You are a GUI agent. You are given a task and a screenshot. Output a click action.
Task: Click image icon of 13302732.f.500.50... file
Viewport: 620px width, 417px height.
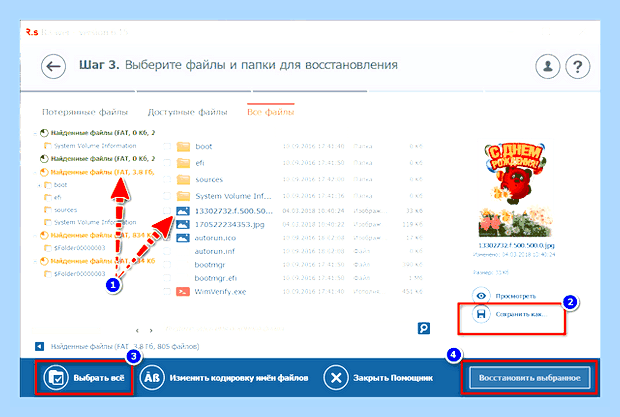(183, 211)
